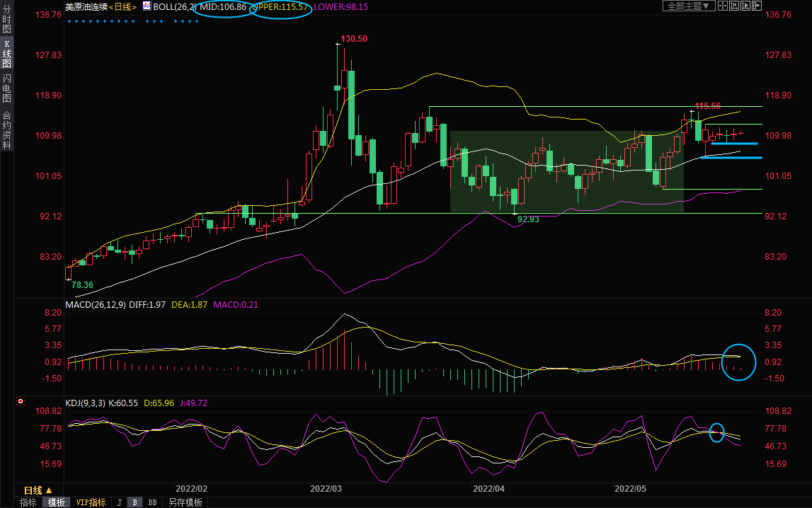Click the VIP指标 button

(91, 502)
